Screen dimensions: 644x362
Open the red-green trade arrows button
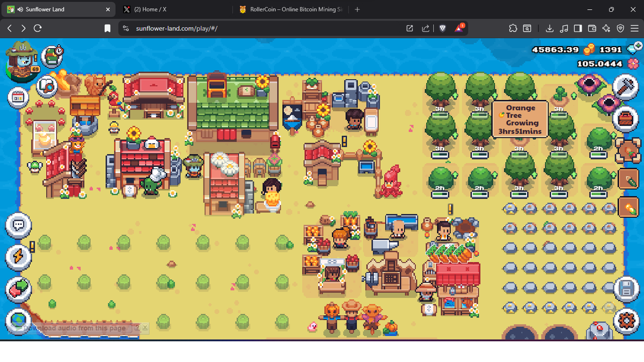pos(19,290)
